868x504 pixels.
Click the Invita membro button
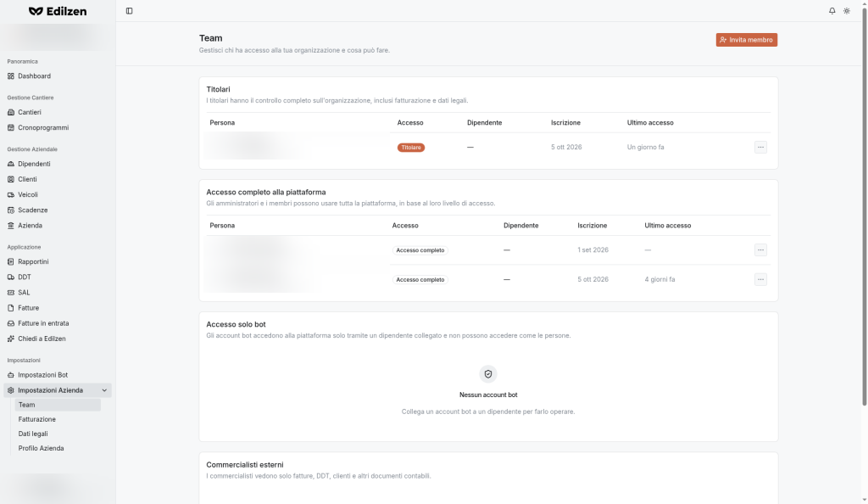pos(746,40)
